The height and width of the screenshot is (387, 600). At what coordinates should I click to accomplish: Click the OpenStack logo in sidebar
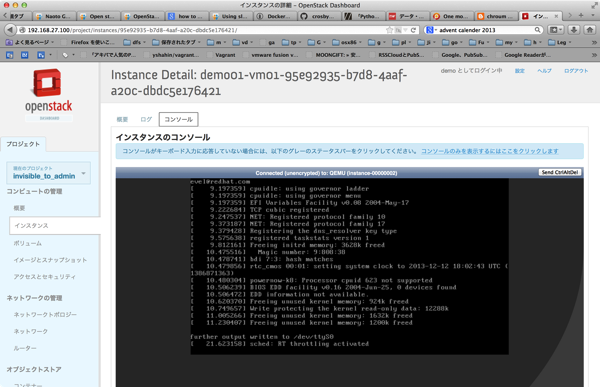(49, 91)
